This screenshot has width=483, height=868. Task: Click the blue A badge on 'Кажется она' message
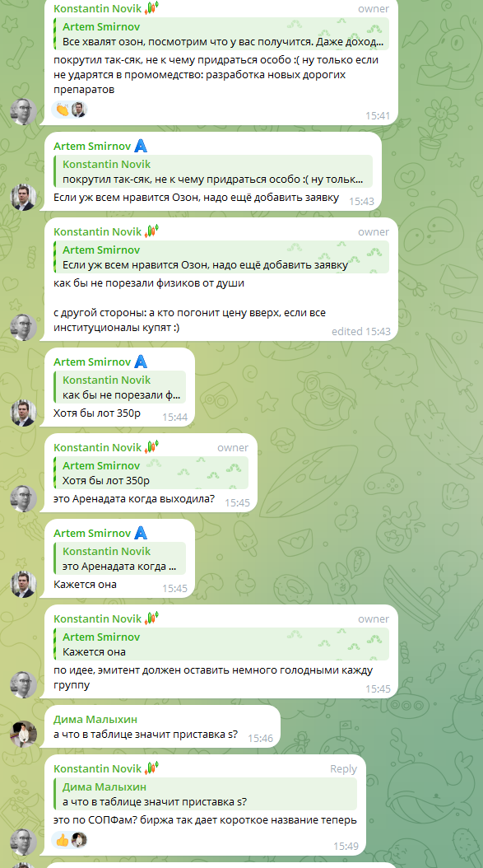tap(141, 533)
